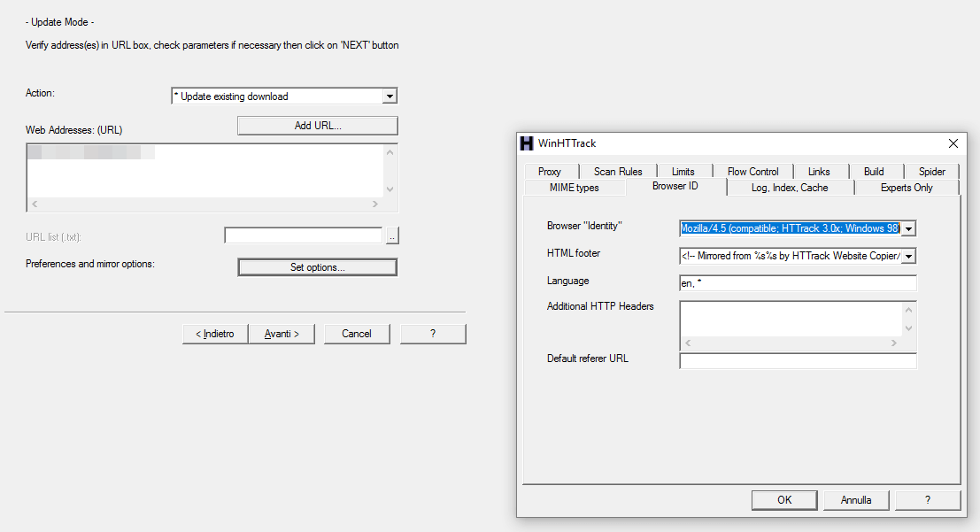This screenshot has height=532, width=980.
Task: Click the 'Browser "Identity"' label
Action: point(584,226)
